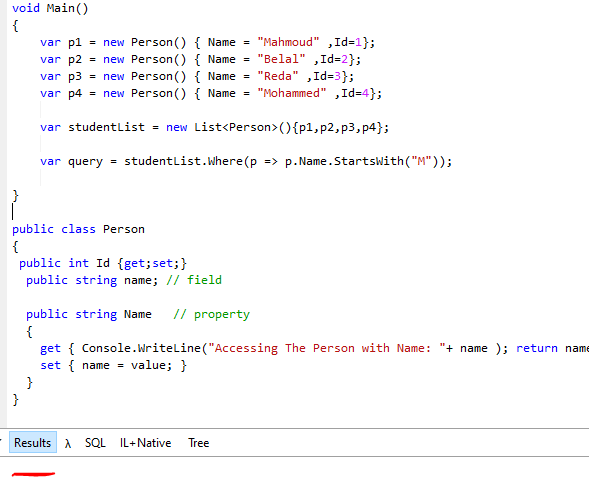
Task: Click the StartsWith method call
Action: point(369,162)
